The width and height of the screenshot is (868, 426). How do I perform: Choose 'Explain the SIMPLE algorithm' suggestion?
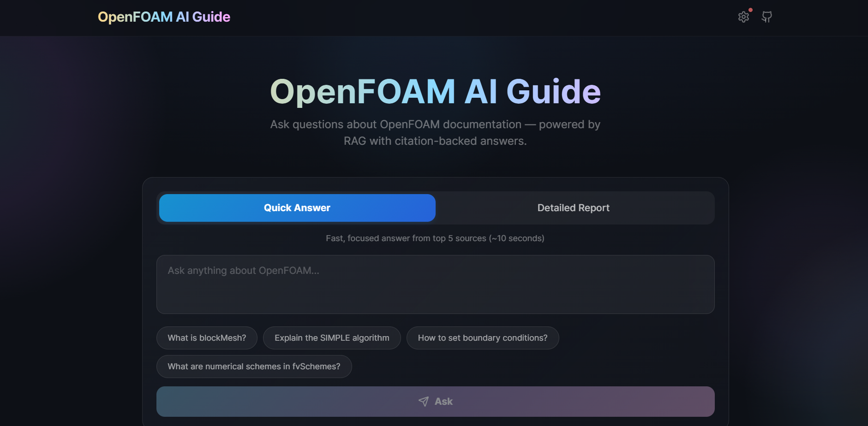331,337
